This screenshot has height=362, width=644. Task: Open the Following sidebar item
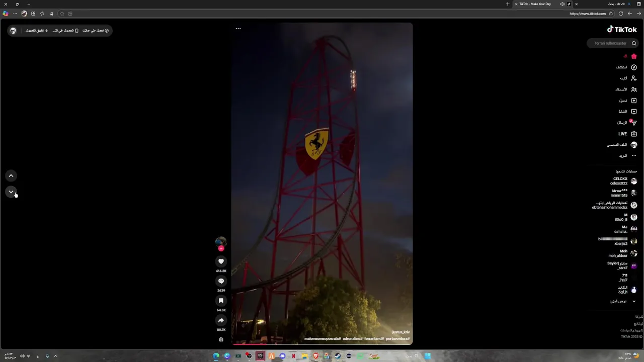tap(628, 78)
